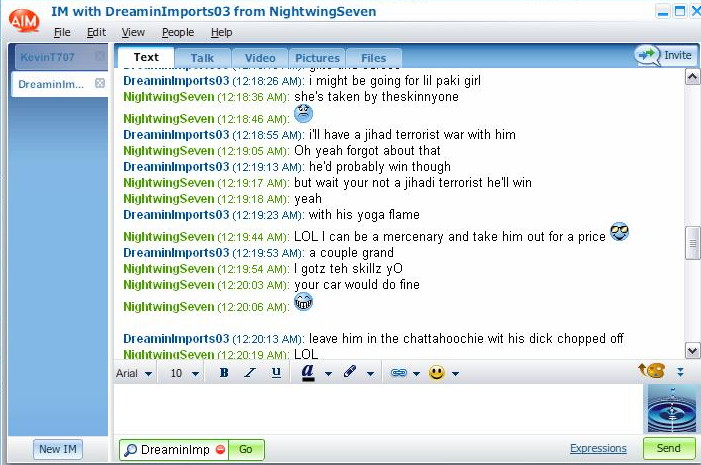Close the DreaminIm... conversation tab
The width and height of the screenshot is (701, 465).
click(x=100, y=83)
